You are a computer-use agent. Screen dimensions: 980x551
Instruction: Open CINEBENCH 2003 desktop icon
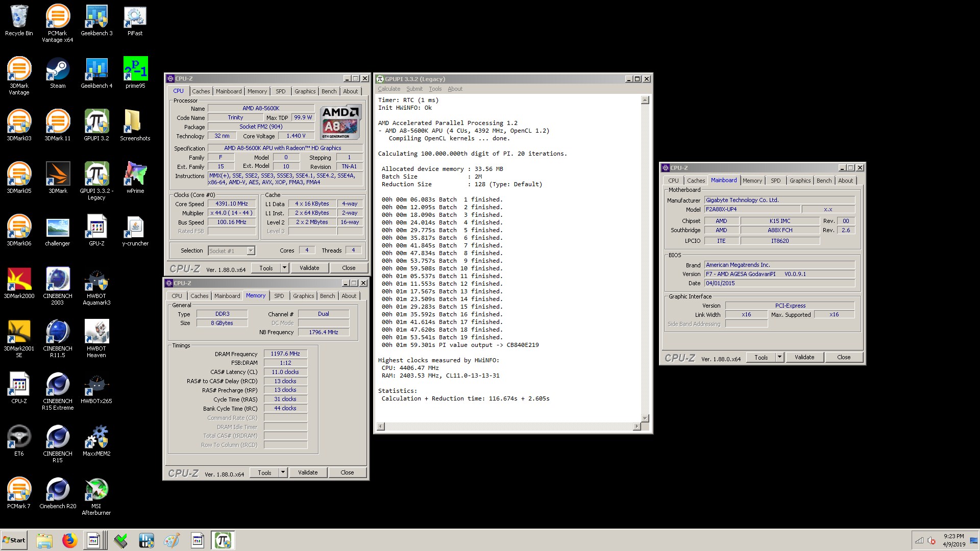(x=58, y=286)
